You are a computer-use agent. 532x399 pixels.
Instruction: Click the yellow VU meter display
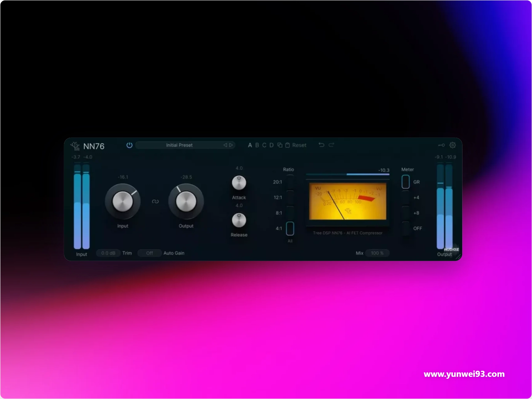pos(348,201)
